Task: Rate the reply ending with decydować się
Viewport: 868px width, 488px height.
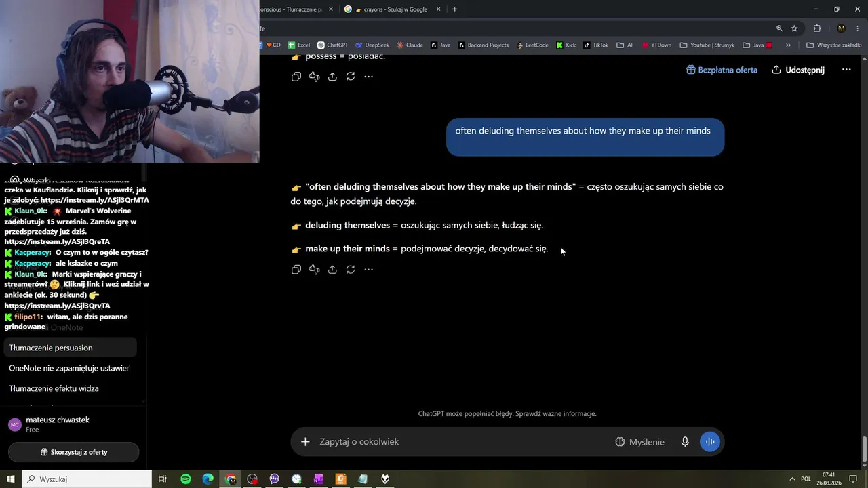Action: pyautogui.click(x=314, y=270)
